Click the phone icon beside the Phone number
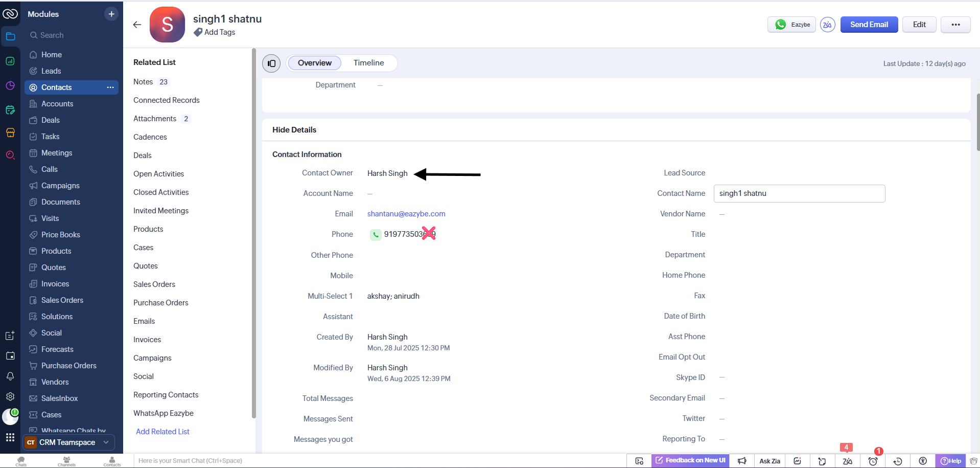This screenshot has height=468, width=980. (x=376, y=234)
